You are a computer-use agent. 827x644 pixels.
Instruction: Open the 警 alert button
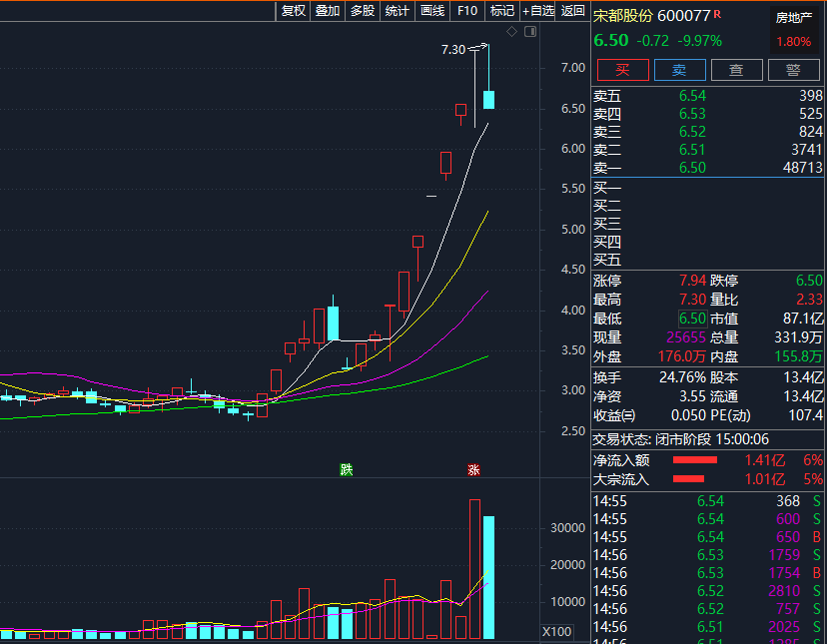793,69
